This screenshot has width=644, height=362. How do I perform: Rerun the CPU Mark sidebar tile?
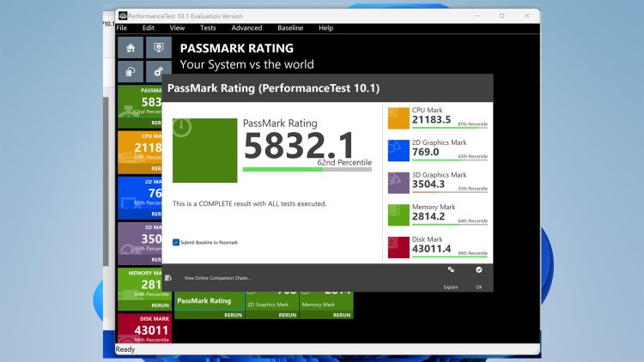click(x=156, y=168)
